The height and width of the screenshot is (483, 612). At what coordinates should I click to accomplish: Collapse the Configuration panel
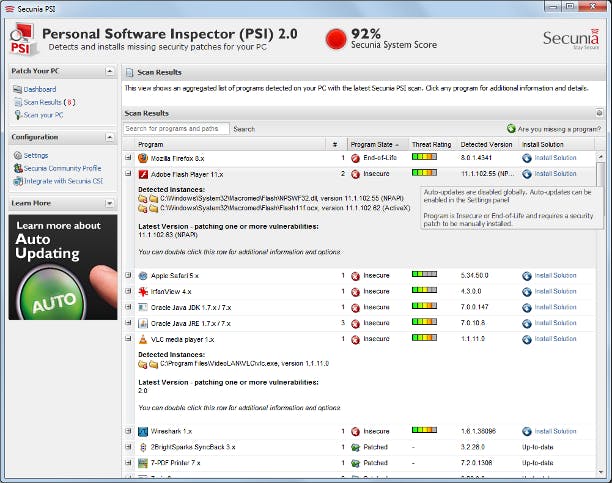109,137
